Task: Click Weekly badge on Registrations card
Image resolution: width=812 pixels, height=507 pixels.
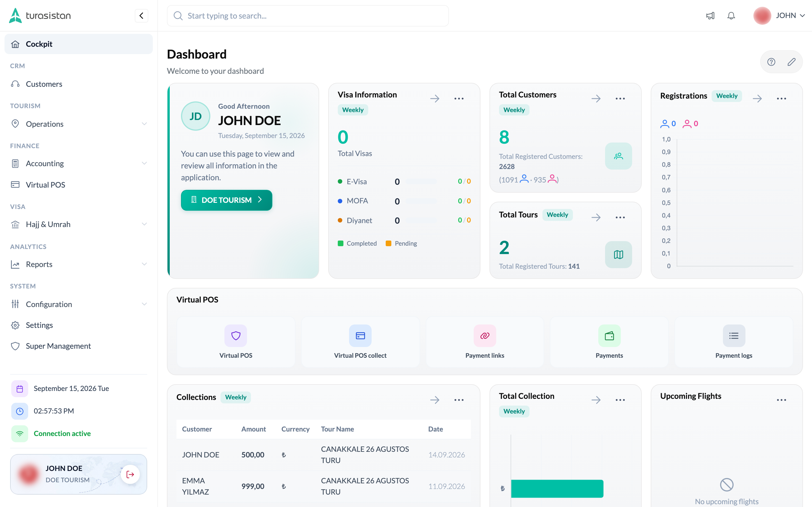Action: click(x=727, y=96)
